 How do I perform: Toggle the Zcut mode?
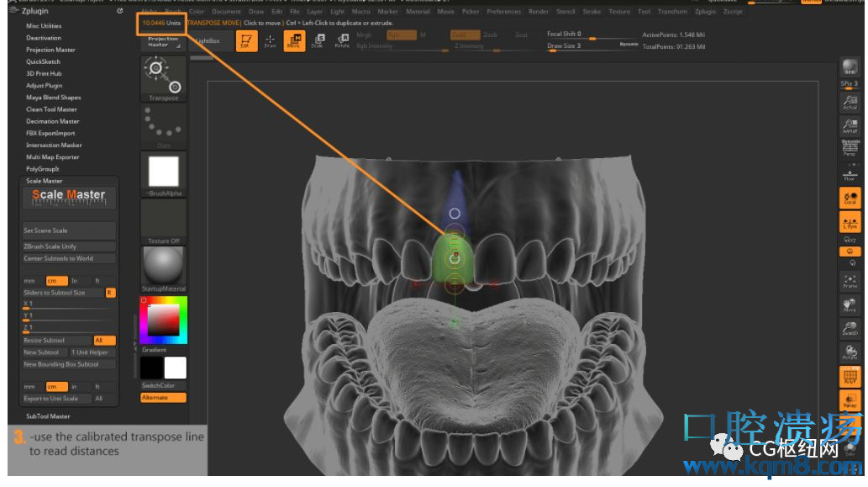click(522, 34)
